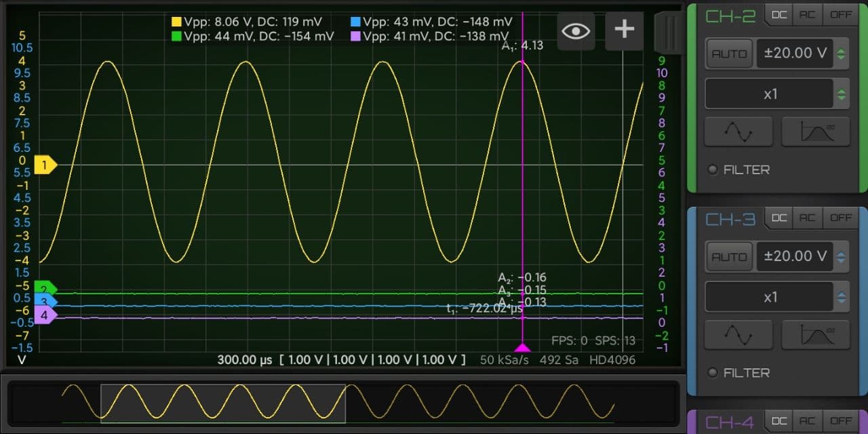Click the side panel grip handle

pos(669,31)
